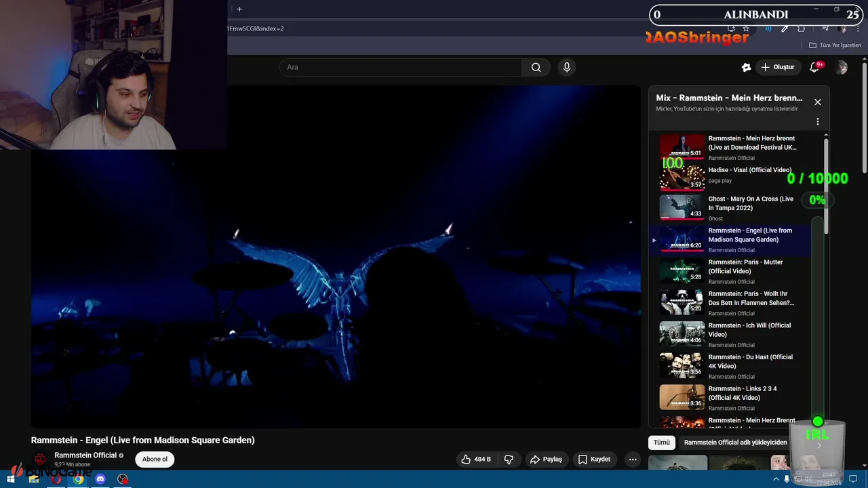Click the Mix playlist title text
868x488 pixels.
pos(729,98)
